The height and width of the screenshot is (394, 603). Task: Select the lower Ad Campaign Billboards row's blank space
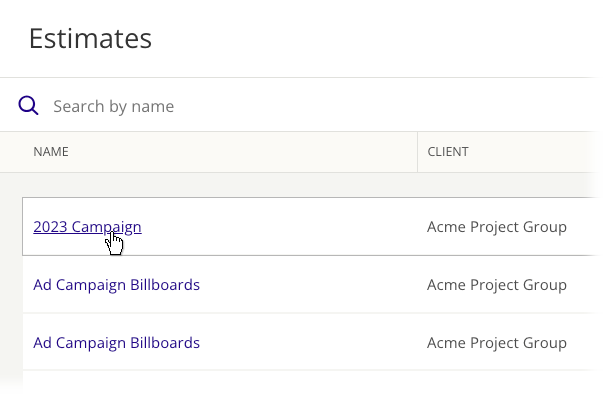pos(308,343)
